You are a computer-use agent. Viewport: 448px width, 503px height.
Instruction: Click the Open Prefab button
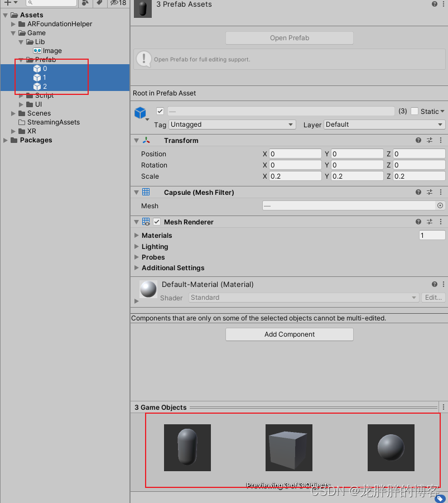point(290,38)
